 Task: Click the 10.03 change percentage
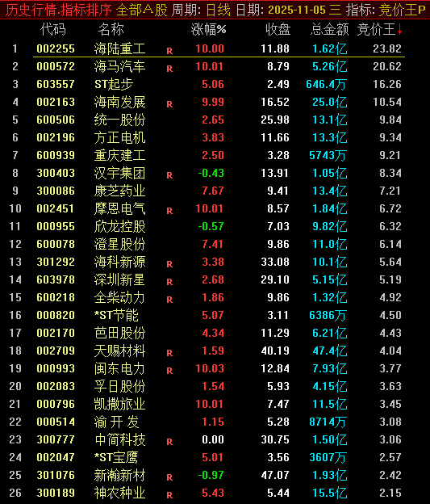[x=210, y=368]
